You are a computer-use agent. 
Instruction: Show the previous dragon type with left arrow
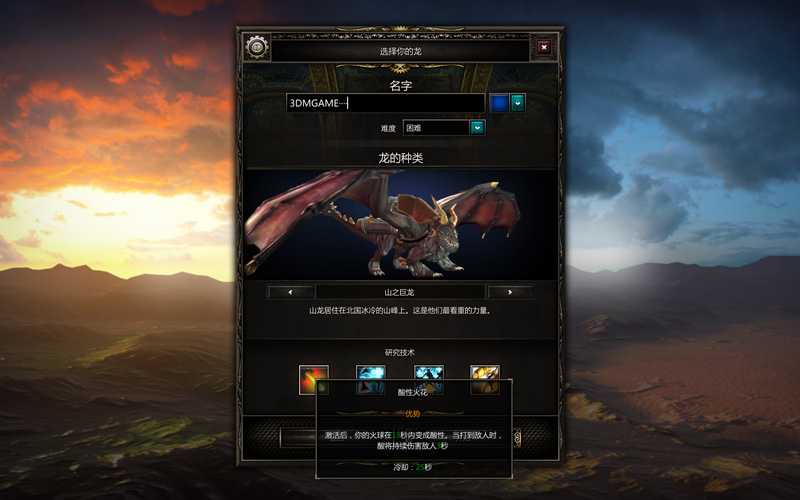point(290,292)
